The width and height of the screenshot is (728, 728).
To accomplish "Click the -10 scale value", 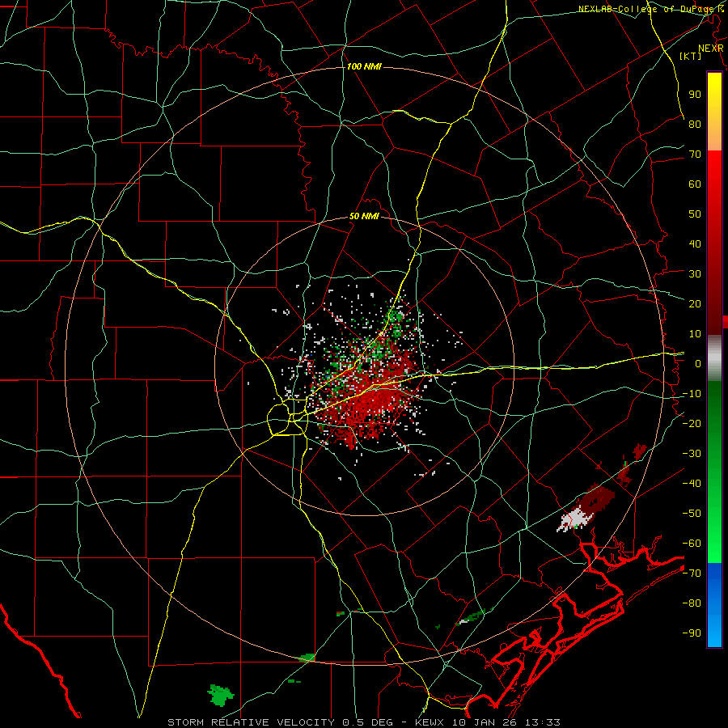I will point(692,394).
